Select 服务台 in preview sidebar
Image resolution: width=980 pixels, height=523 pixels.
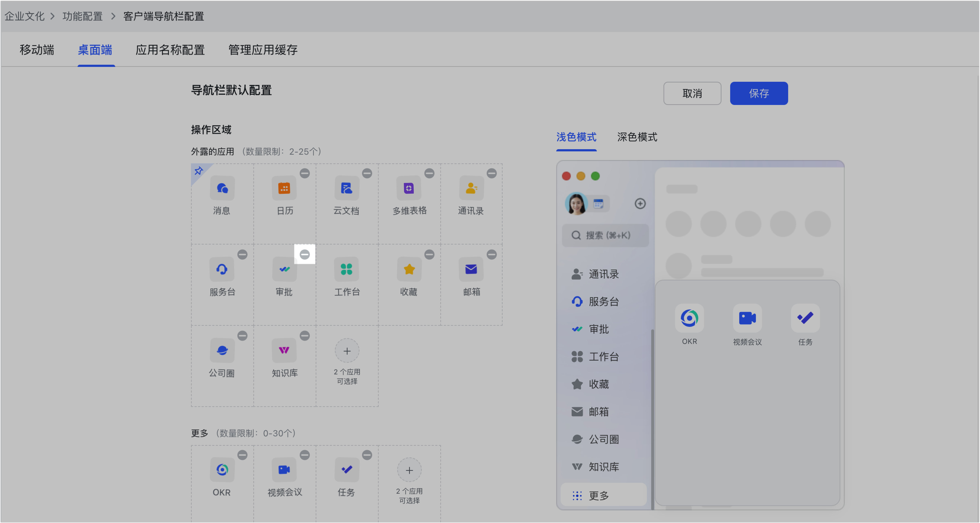point(604,301)
